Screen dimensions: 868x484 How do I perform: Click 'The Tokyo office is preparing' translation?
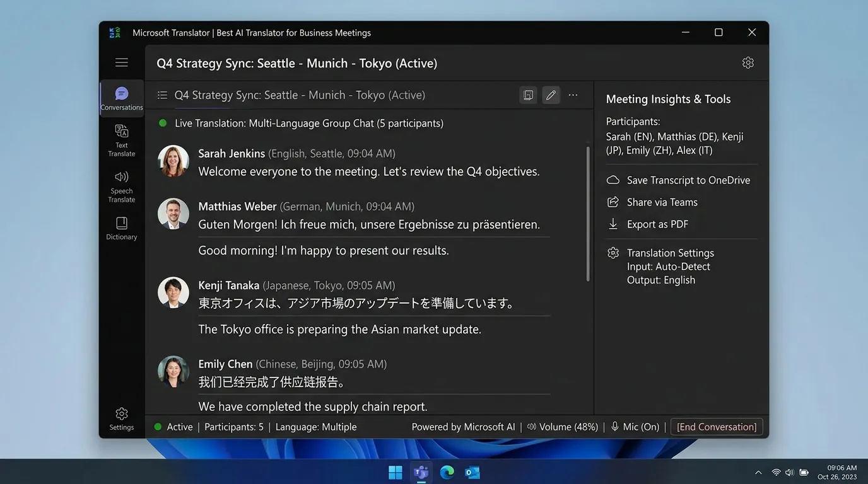340,329
